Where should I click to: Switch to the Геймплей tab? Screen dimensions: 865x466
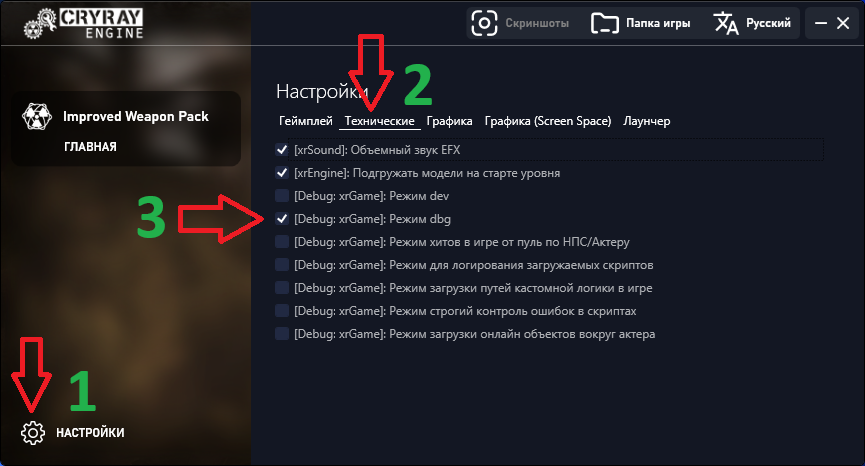[x=306, y=121]
